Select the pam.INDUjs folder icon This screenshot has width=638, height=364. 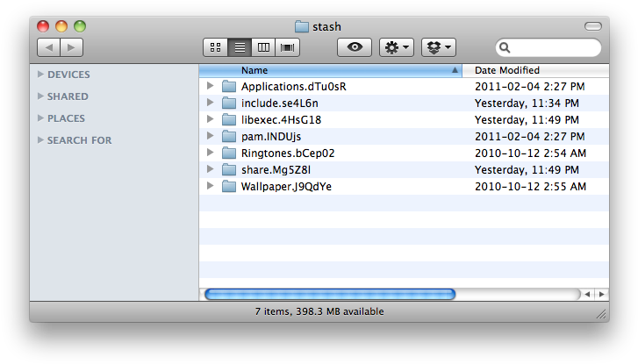[x=229, y=136]
